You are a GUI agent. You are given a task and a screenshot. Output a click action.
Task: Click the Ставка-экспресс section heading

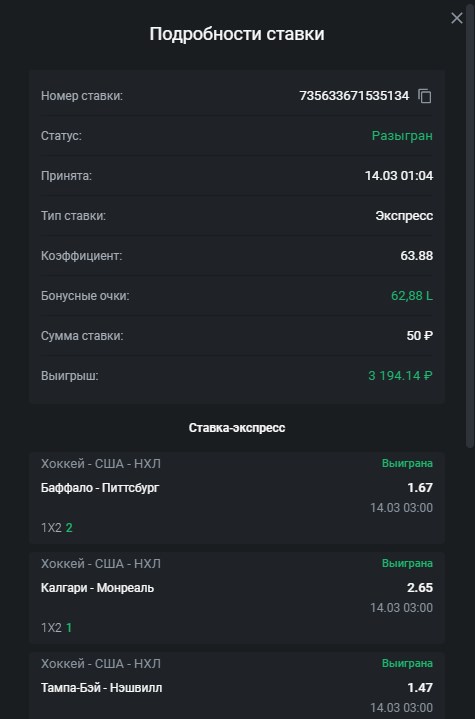click(237, 428)
